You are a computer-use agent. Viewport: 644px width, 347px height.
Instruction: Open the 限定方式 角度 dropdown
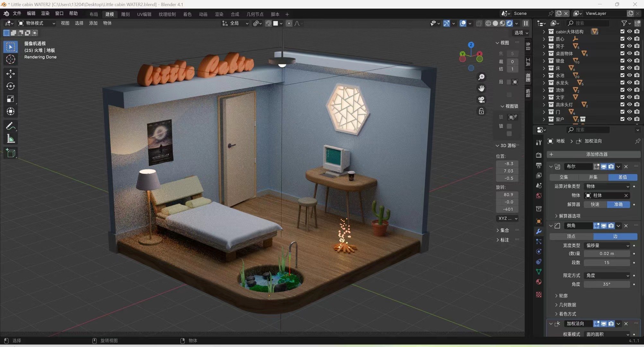coord(607,276)
